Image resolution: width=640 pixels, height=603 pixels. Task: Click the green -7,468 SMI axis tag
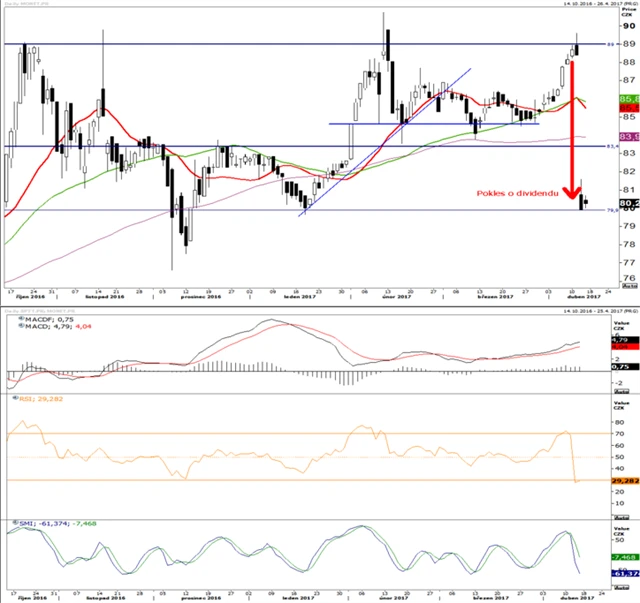pos(625,557)
